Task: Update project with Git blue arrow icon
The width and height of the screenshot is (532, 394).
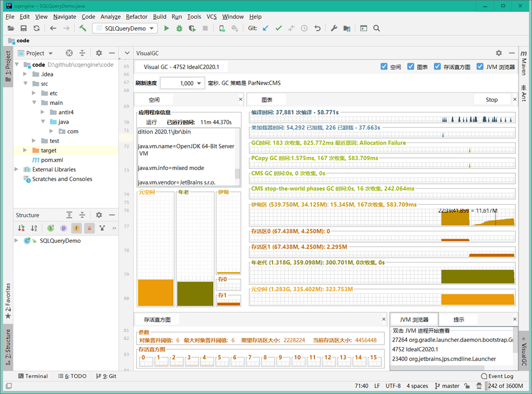Action: click(x=265, y=28)
